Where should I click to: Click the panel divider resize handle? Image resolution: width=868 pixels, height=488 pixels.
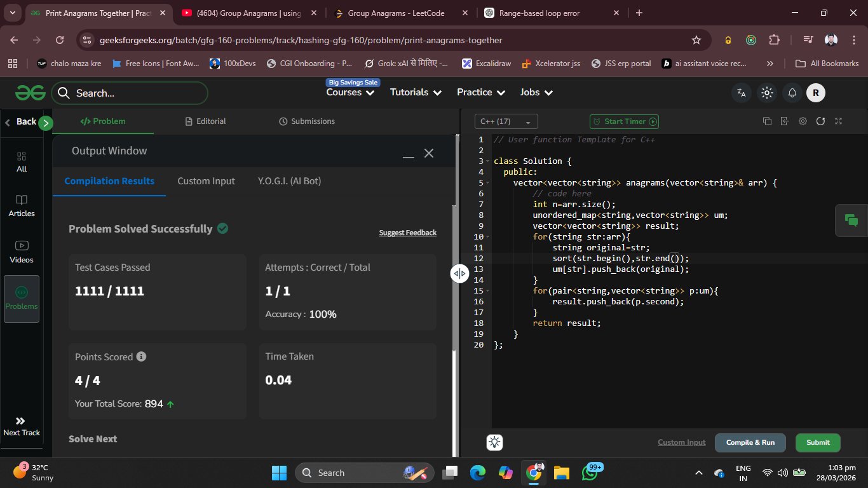point(459,273)
